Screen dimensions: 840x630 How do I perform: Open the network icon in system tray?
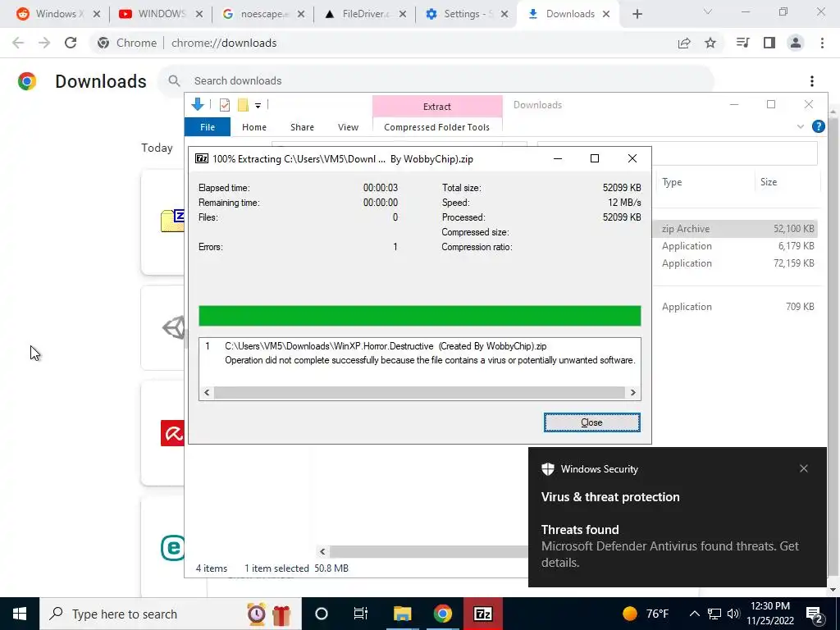point(714,614)
